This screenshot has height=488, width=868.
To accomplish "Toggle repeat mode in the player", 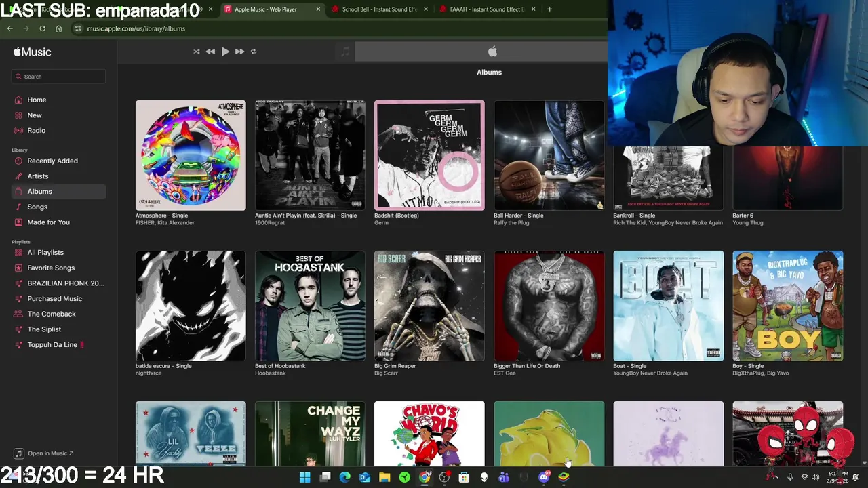I will pyautogui.click(x=254, y=52).
